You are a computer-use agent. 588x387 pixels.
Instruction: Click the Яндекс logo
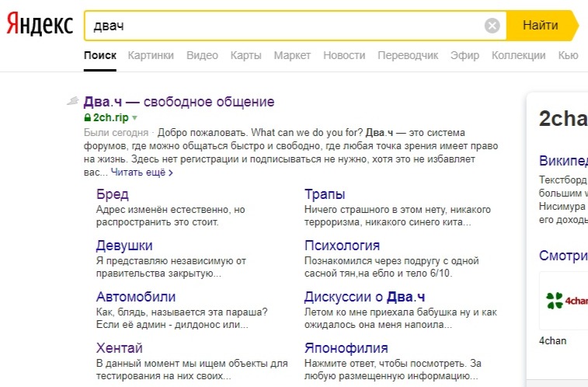tap(40, 24)
